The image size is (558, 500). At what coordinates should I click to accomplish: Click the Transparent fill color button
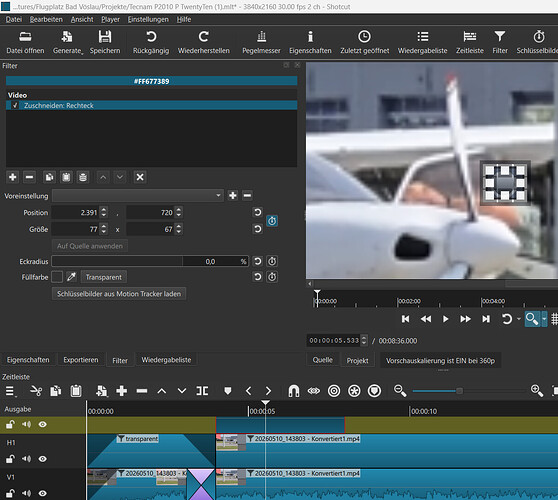[104, 277]
